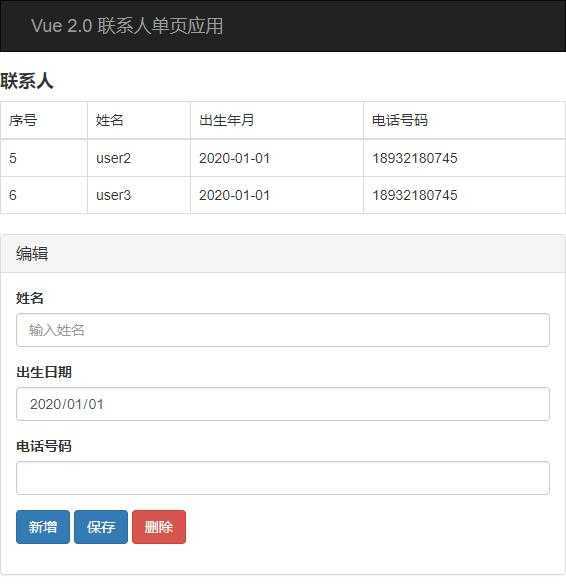This screenshot has height=584, width=566.
Task: Click phone number in user3 row
Action: (x=464, y=195)
